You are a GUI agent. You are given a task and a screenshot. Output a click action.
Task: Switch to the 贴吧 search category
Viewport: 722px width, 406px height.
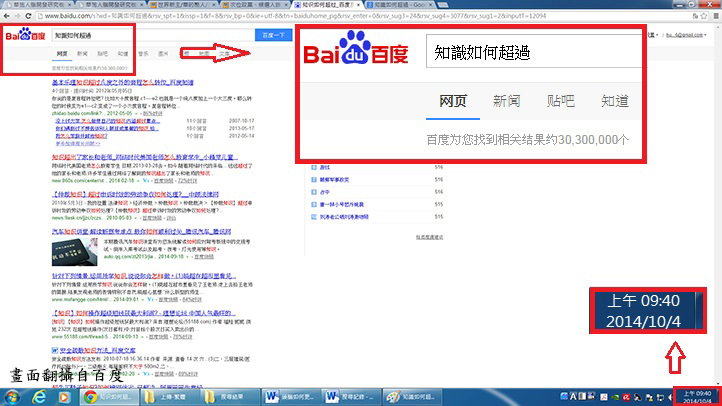pos(103,54)
